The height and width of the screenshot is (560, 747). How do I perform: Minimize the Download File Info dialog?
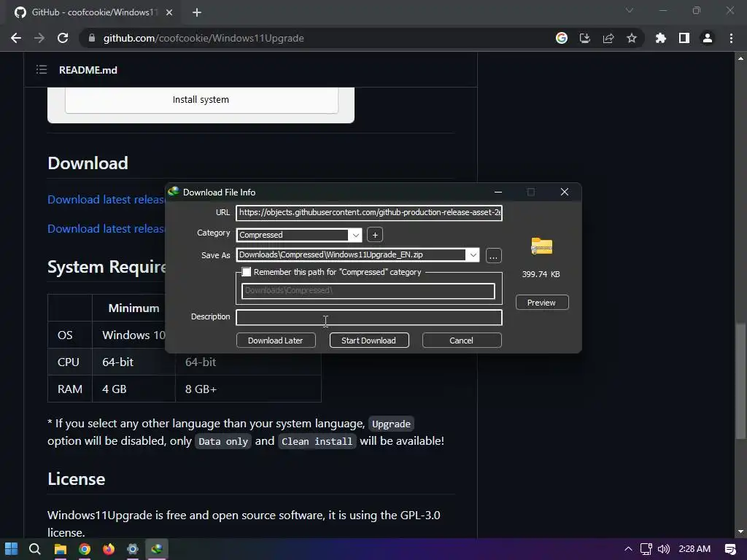point(498,192)
